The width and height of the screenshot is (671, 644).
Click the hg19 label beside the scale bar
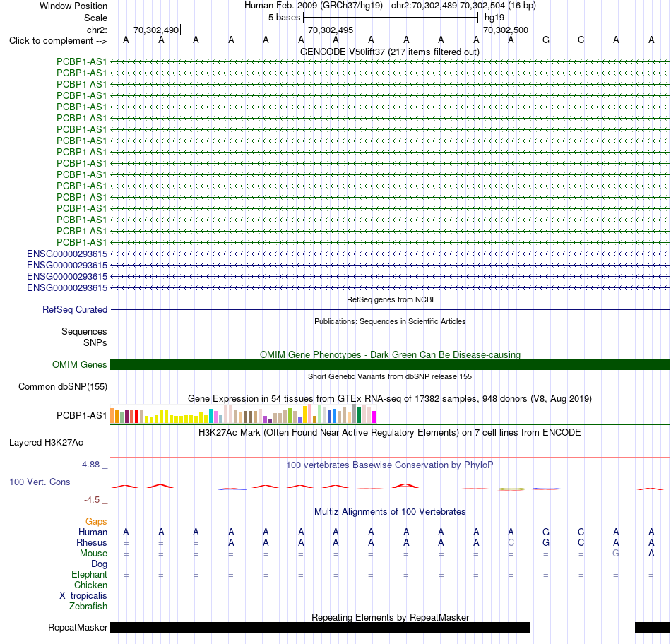(494, 18)
